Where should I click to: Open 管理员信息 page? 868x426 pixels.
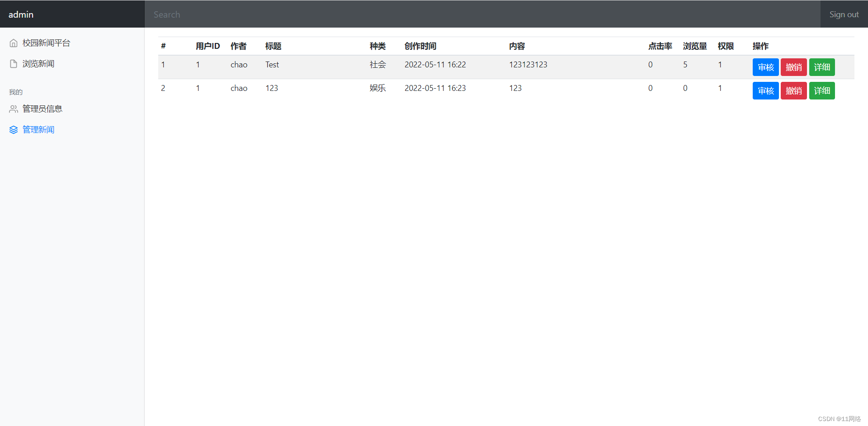tap(42, 109)
